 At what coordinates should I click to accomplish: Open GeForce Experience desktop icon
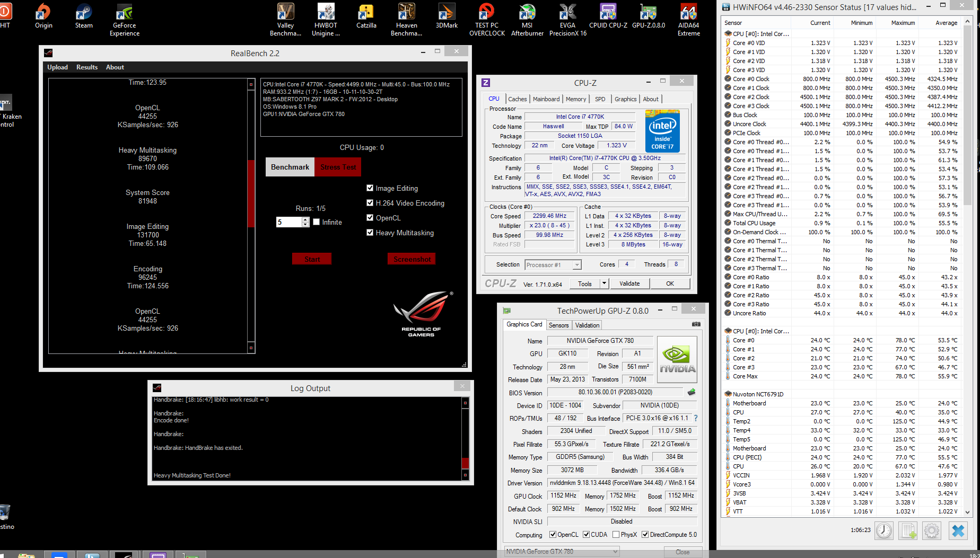pos(125,20)
